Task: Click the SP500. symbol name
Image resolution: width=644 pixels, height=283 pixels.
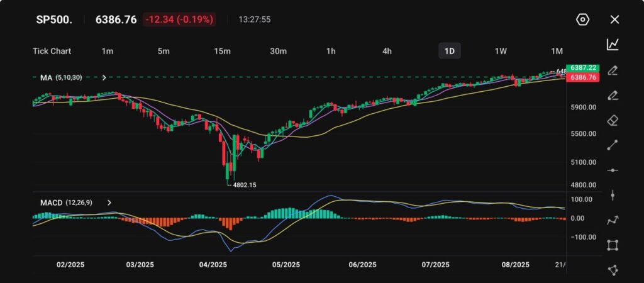Action: 54,19
